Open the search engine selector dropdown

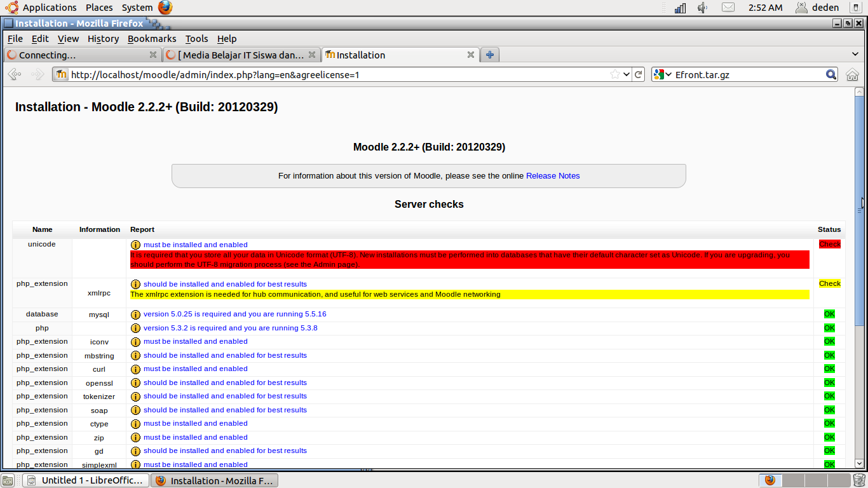(663, 74)
